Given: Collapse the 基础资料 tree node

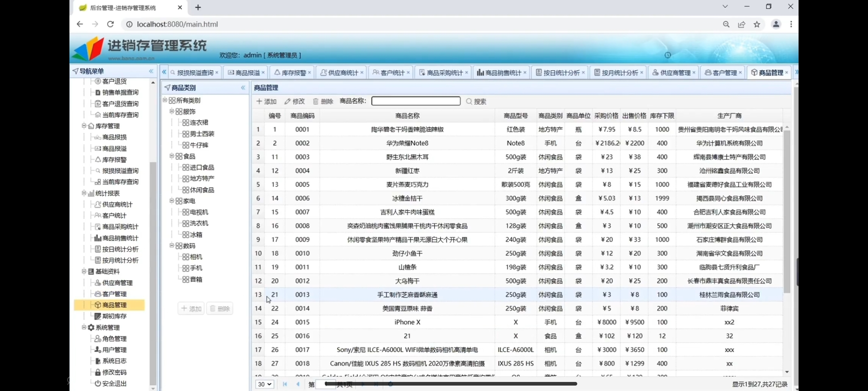Looking at the screenshot, I should pos(84,271).
